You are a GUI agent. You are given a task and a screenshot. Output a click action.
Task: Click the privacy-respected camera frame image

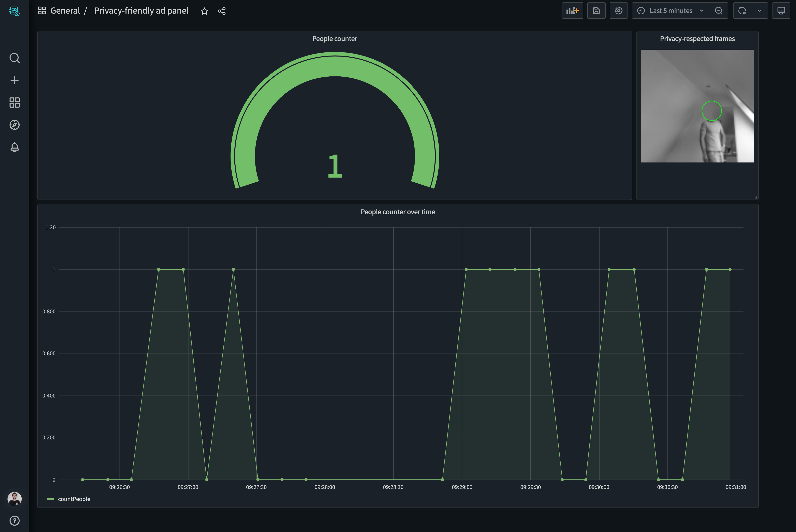[x=697, y=106]
